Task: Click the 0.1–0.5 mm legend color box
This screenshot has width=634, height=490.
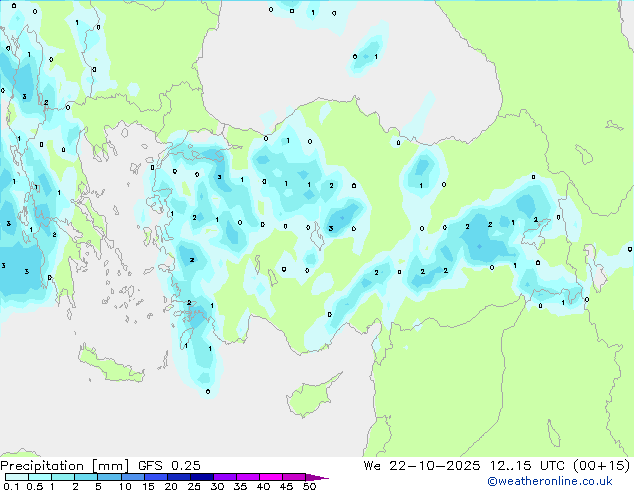Action: (17, 477)
